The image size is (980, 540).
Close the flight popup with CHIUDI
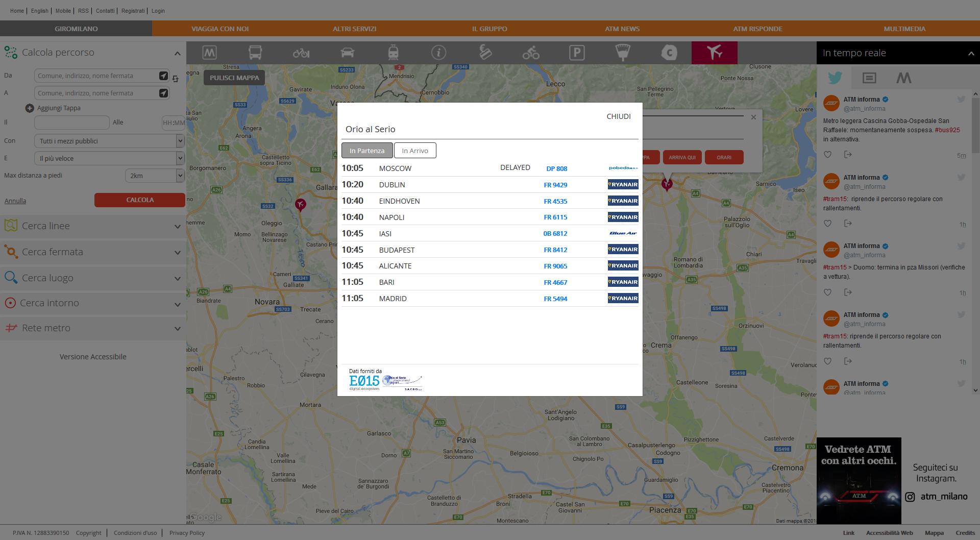tap(618, 116)
